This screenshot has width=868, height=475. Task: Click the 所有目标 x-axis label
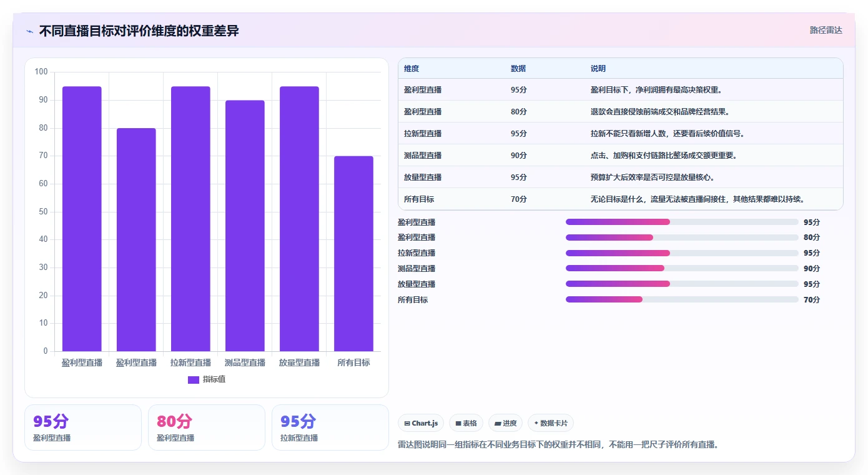353,362
